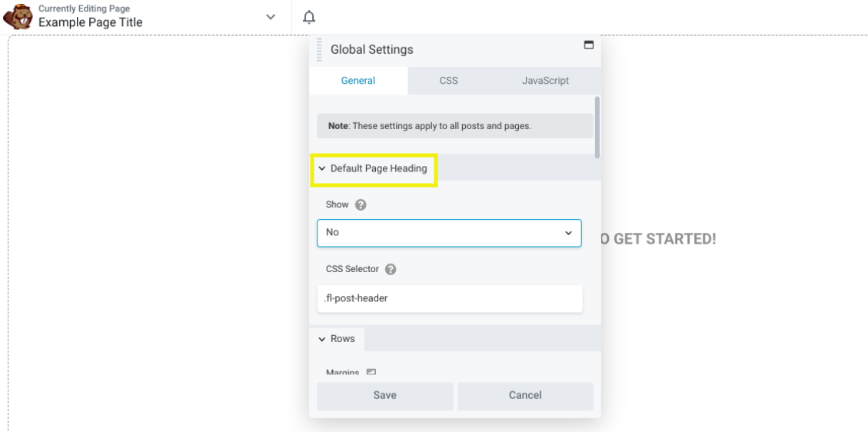Grab the Global Settings panel drag handle
Screen dimensions: 868x432
click(x=320, y=49)
